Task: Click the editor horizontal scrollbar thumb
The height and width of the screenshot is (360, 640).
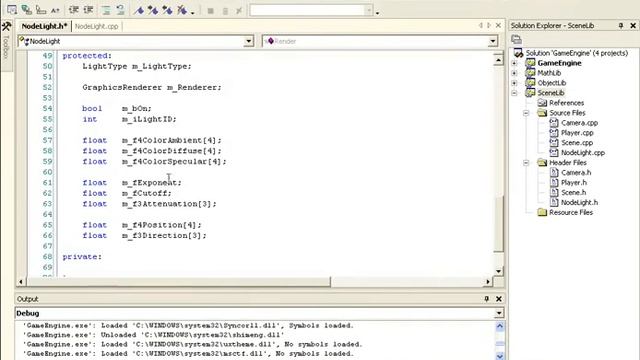Action: coord(178,282)
